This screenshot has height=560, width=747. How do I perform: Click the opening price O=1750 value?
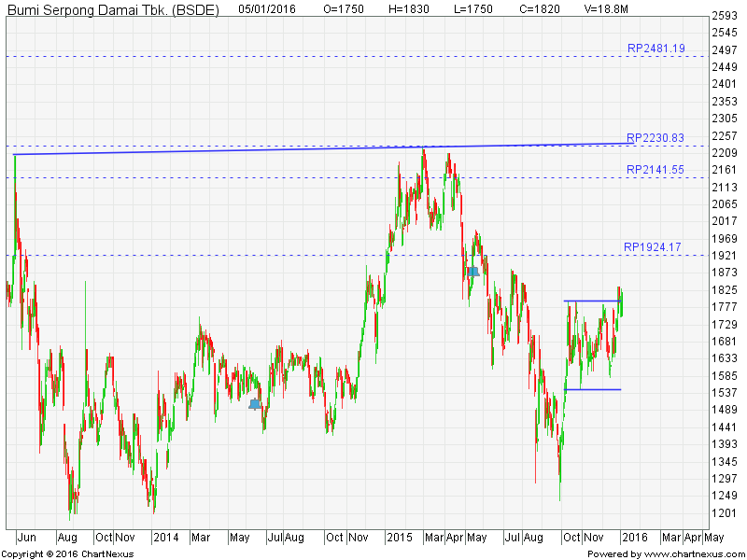[x=343, y=8]
